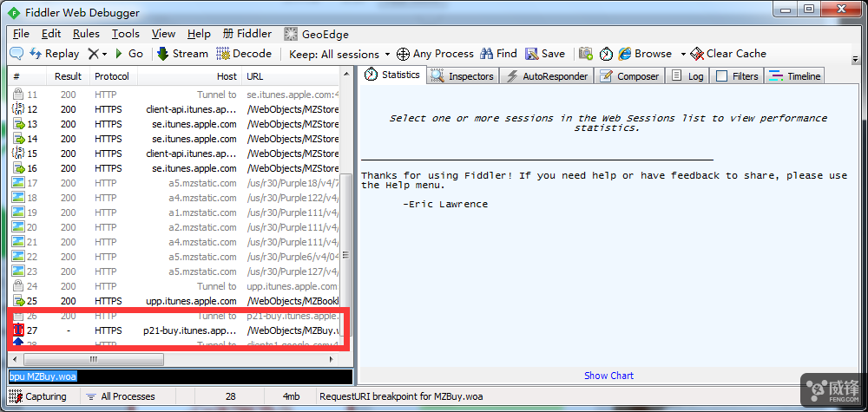Sort by the Result column header
Screen dimensions: 868x412
(x=68, y=76)
